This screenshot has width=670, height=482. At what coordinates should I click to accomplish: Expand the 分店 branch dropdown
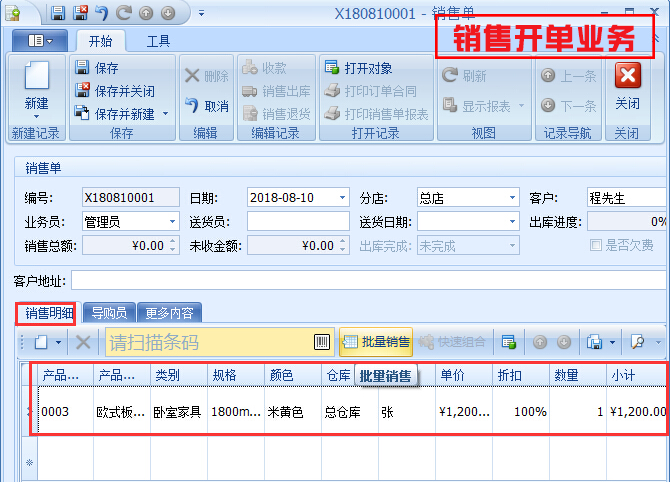click(512, 198)
